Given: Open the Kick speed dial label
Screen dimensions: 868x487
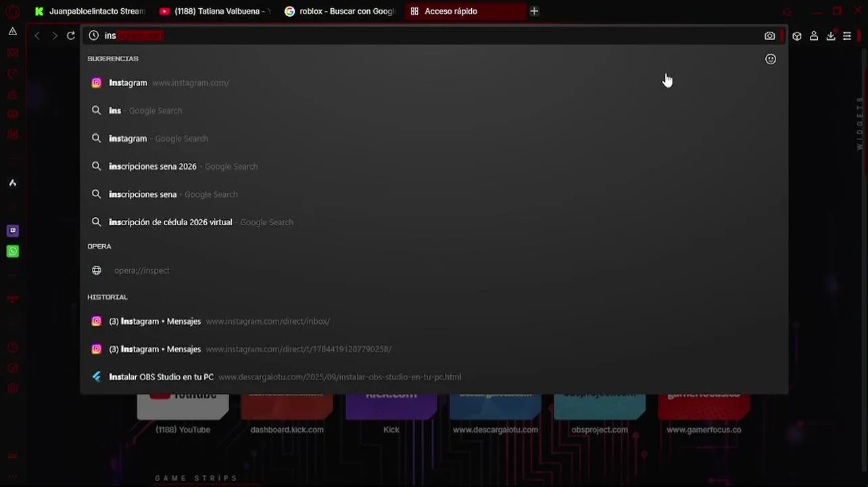Looking at the screenshot, I should (x=391, y=430).
